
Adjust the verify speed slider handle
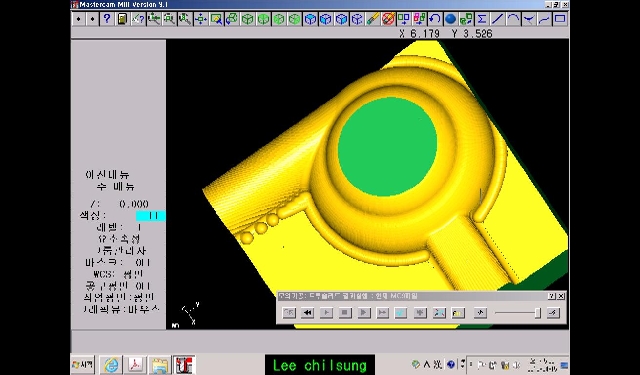tap(538, 313)
